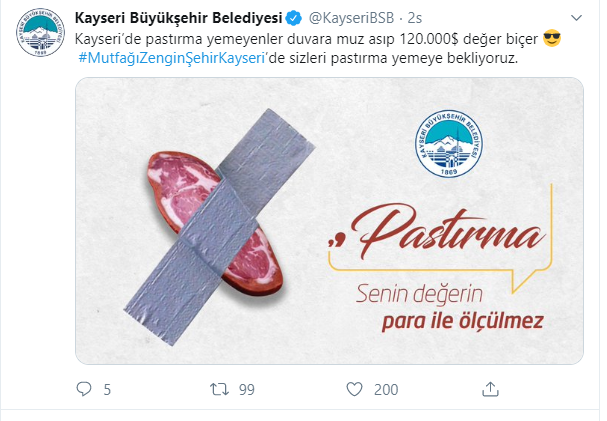The image size is (607, 421).
Task: Click the retweet count 99
Action: pyautogui.click(x=247, y=390)
